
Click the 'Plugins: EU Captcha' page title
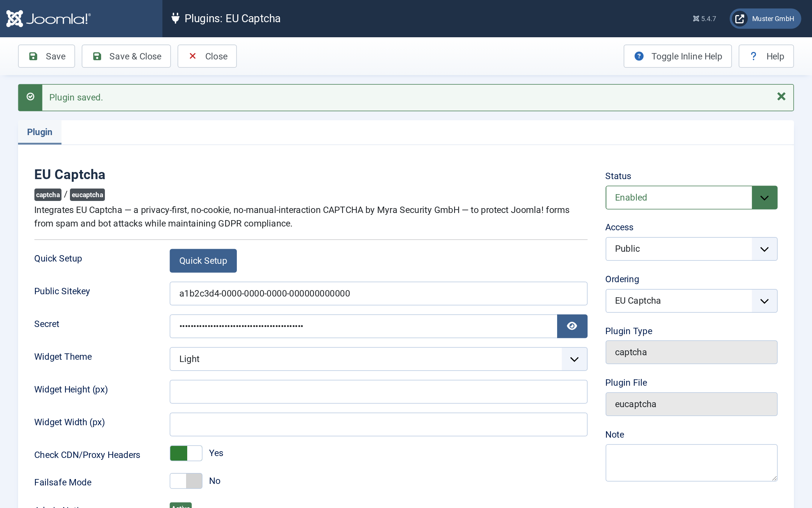(232, 18)
